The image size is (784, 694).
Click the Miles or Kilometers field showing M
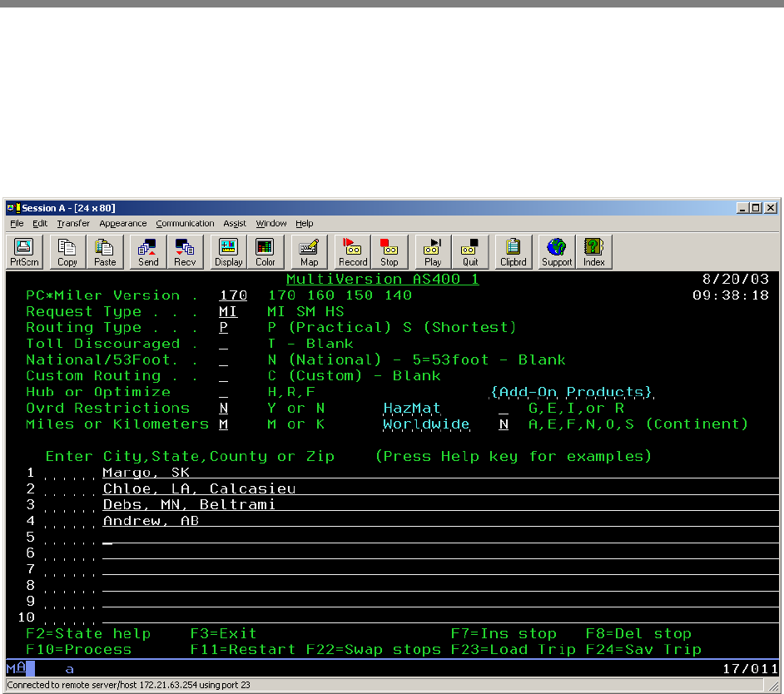224,424
